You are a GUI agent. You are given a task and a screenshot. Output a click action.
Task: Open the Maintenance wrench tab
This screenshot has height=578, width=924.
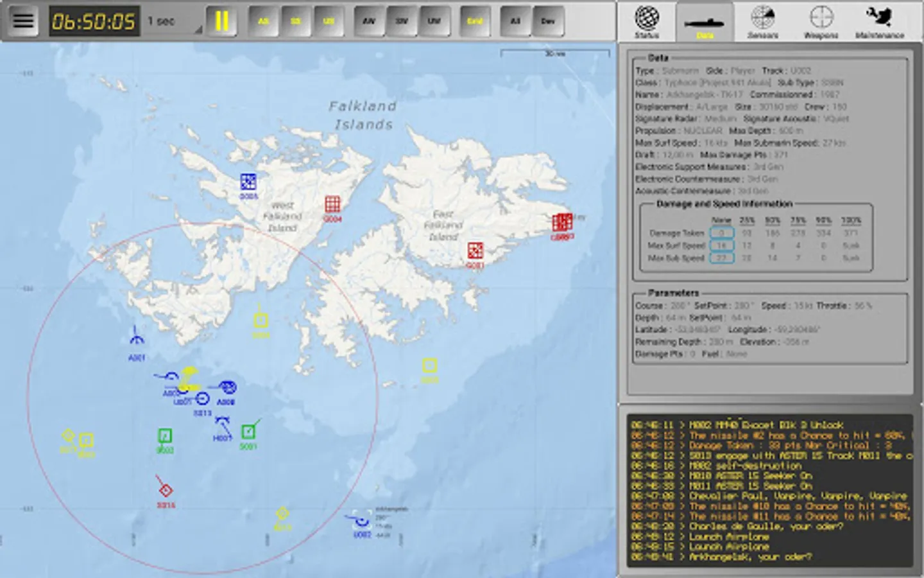(x=879, y=21)
